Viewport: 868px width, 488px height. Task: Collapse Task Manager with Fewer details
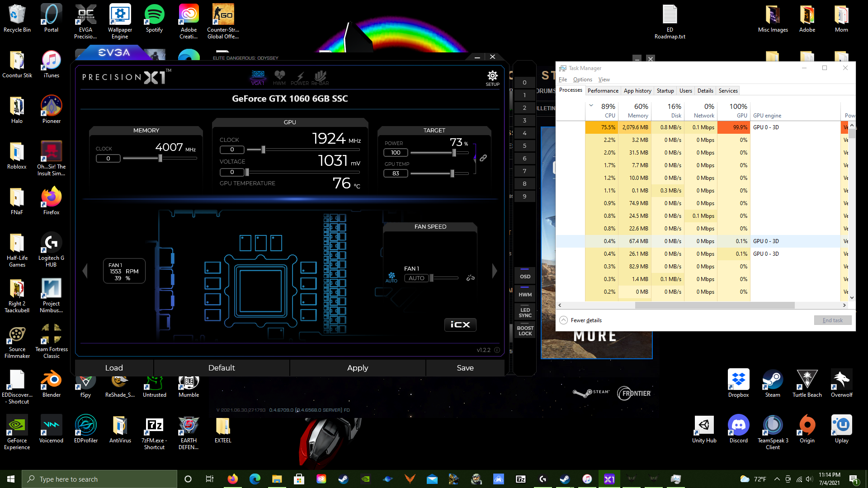point(581,320)
